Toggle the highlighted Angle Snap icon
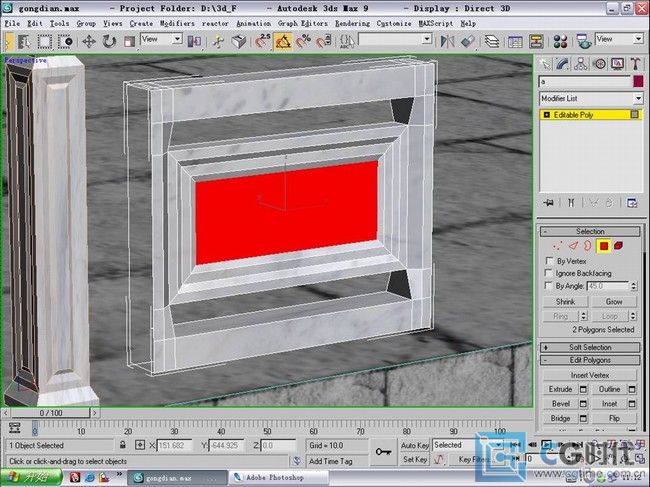The image size is (650, 487). (283, 41)
